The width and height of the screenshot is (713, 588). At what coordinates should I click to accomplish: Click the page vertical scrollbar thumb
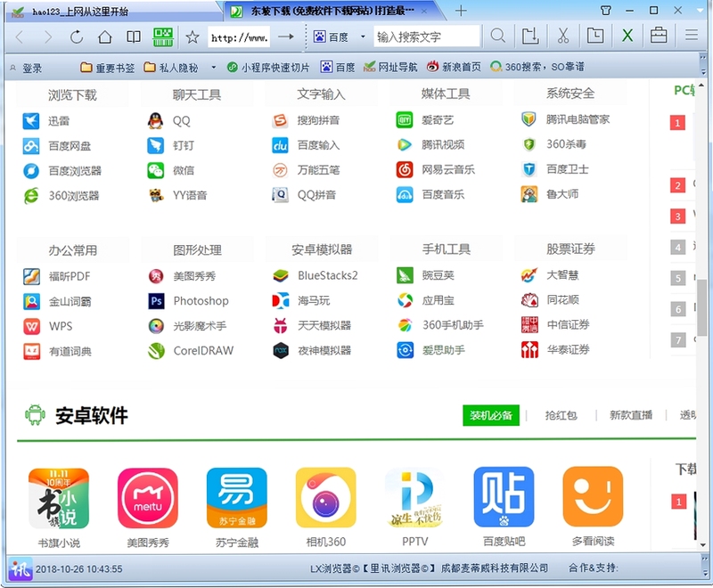pyautogui.click(x=702, y=307)
